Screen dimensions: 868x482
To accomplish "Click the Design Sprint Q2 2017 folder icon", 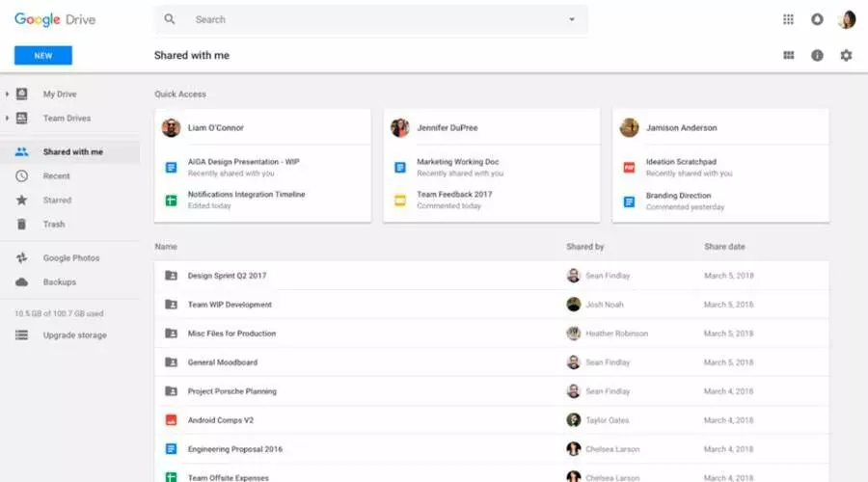I will coord(171,276).
